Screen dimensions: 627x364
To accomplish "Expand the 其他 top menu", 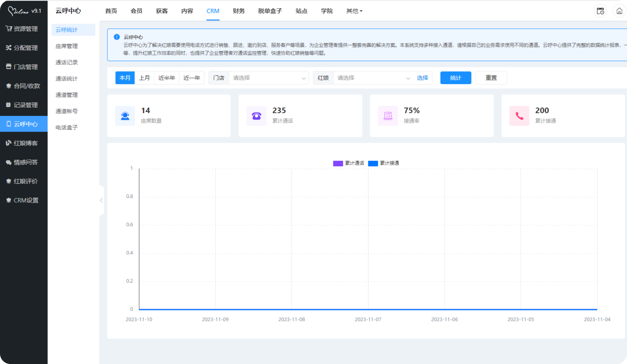I will [354, 11].
